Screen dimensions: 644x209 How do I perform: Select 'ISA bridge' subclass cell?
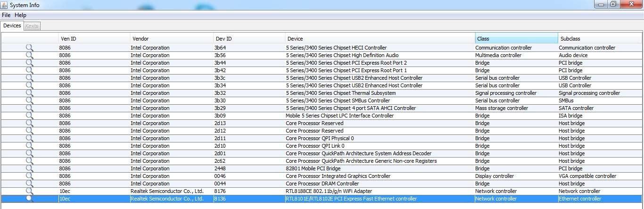tap(600, 116)
